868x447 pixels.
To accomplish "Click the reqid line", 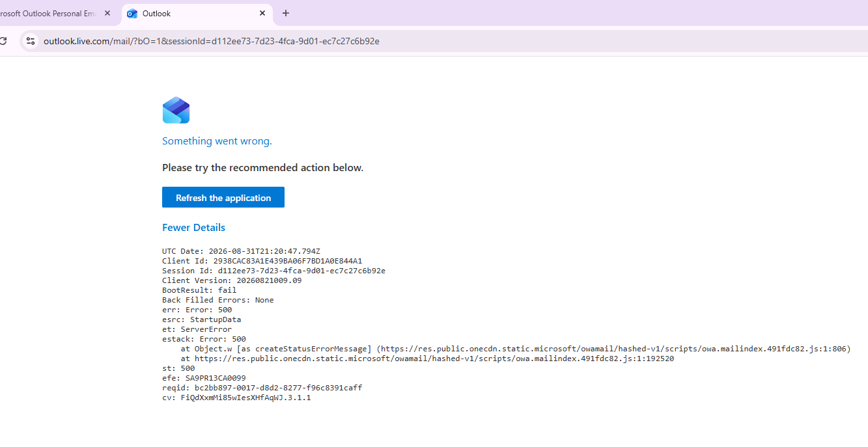I will coord(262,388).
